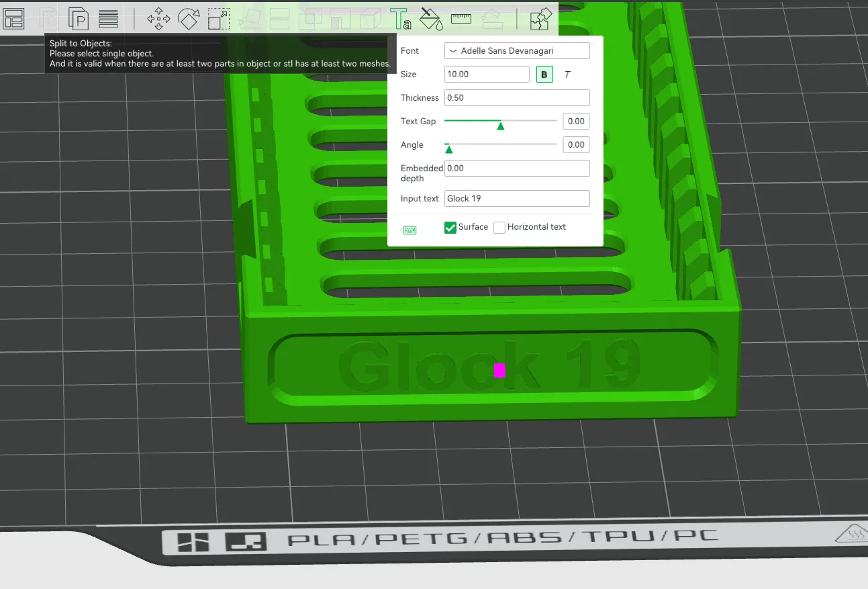
Task: Enable the Horizontal text checkbox
Action: click(499, 228)
